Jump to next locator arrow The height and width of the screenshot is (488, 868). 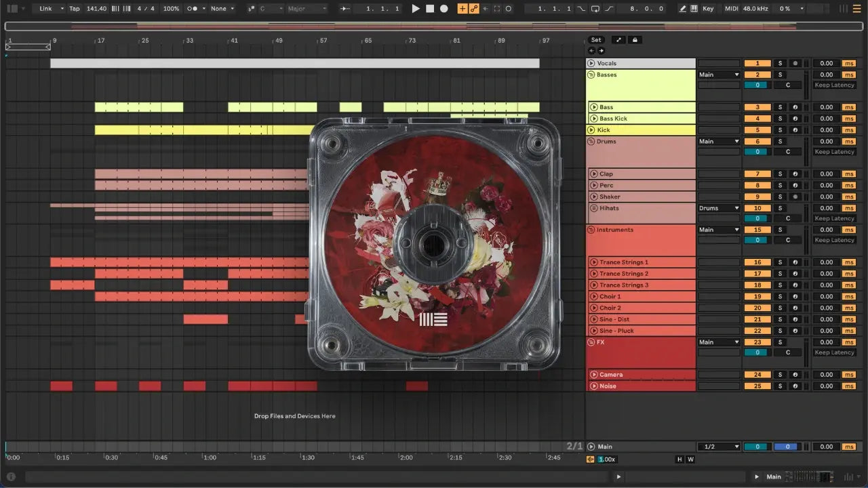pyautogui.click(x=601, y=50)
